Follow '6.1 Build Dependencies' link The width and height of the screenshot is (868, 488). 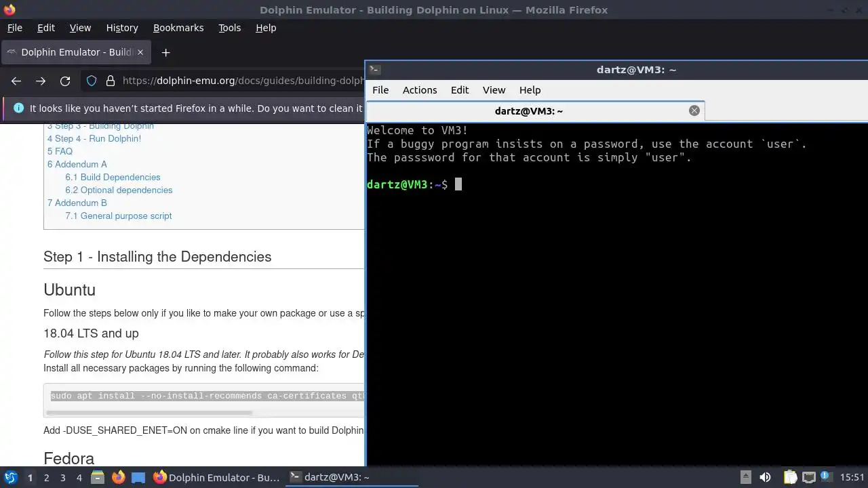click(113, 177)
